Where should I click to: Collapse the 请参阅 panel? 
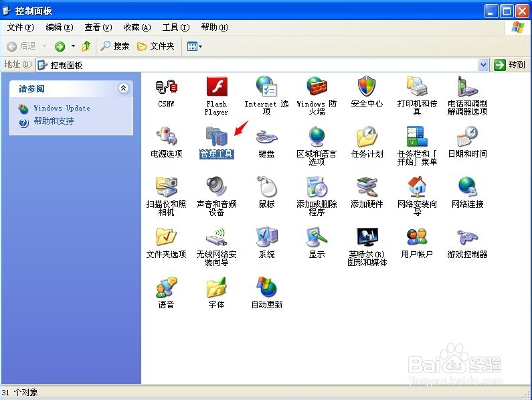(124, 88)
